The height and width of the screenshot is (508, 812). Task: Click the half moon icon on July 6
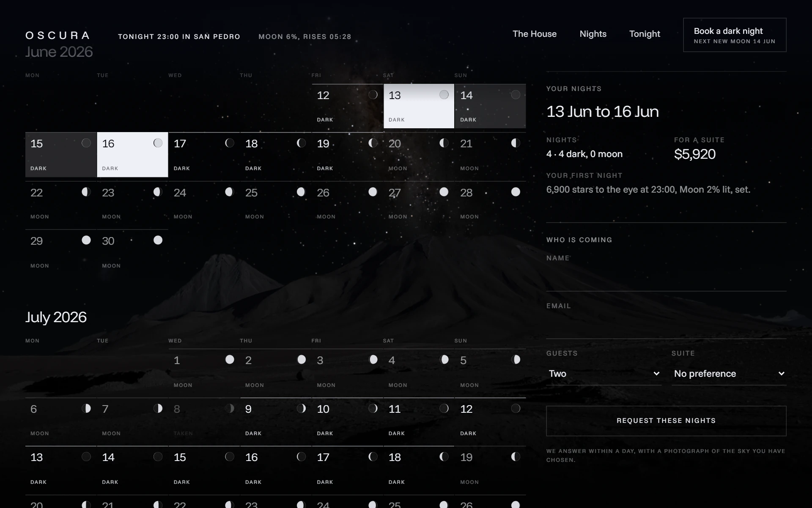(86, 409)
